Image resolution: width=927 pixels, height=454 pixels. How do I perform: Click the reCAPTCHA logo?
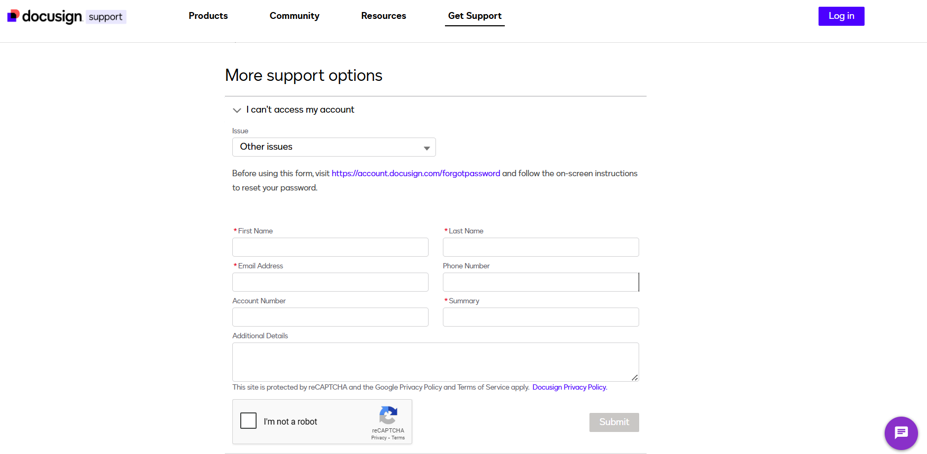click(x=388, y=415)
